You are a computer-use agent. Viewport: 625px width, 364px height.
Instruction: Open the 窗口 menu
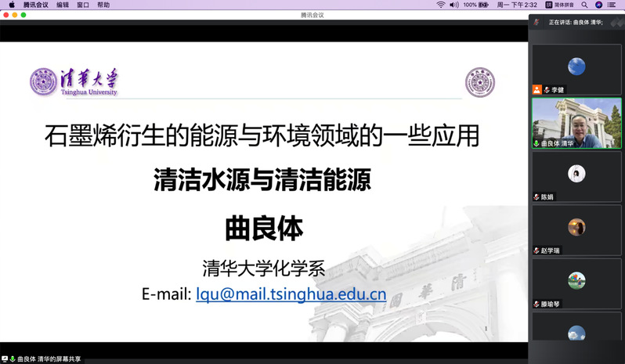point(83,5)
